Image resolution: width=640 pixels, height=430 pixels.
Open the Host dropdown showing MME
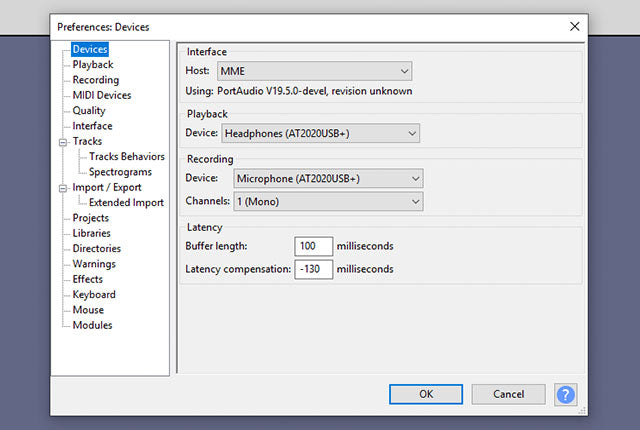[313, 71]
